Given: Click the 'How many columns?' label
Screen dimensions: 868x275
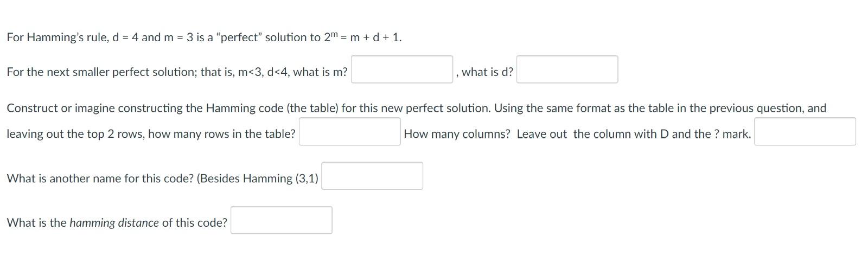Looking at the screenshot, I should pyautogui.click(x=457, y=134).
